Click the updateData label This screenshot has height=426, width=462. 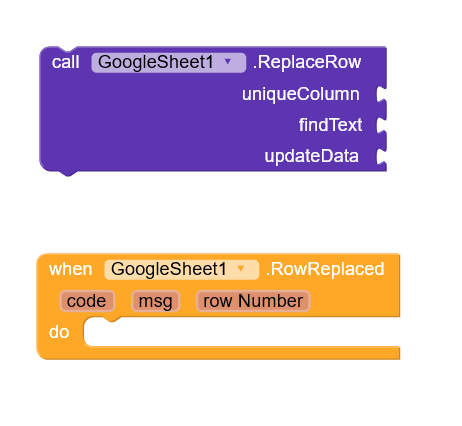[x=311, y=156]
